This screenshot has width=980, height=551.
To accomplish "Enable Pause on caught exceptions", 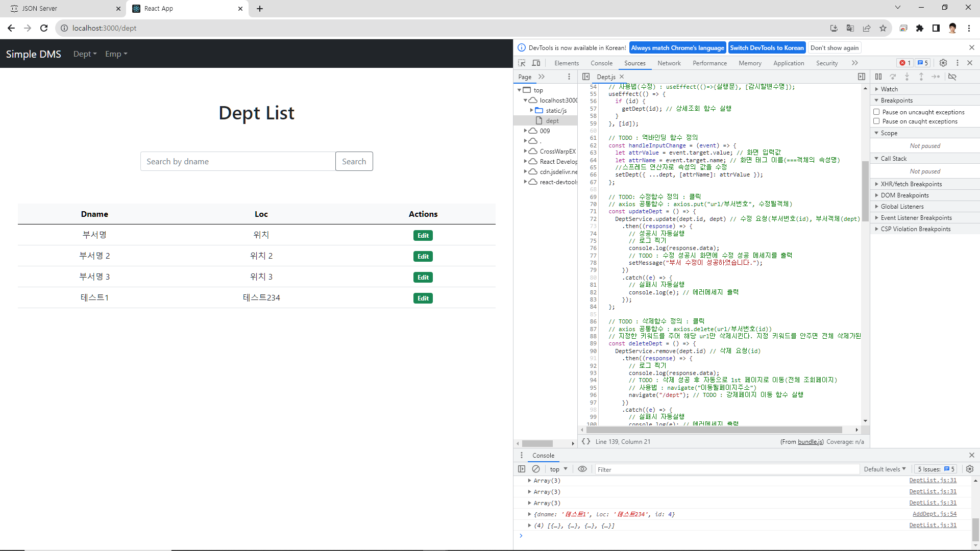I will point(876,121).
